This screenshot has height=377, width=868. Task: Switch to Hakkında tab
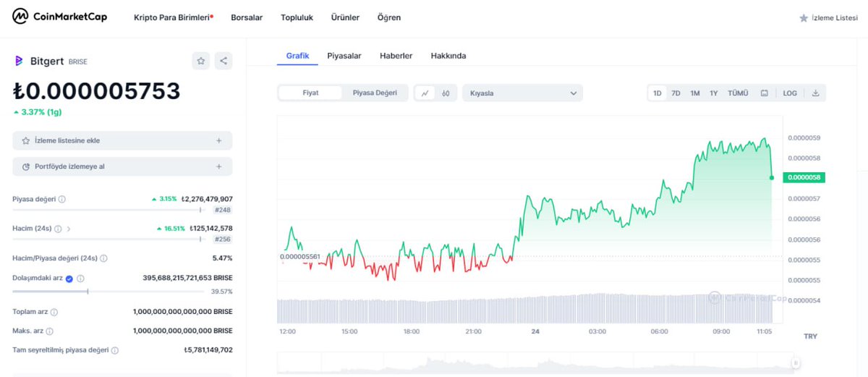tap(448, 56)
